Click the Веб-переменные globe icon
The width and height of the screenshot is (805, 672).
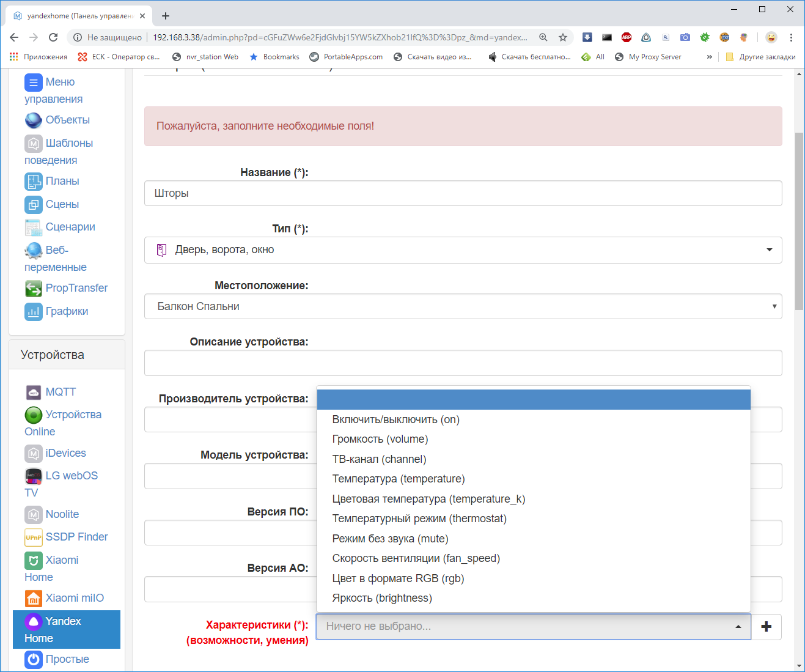click(34, 250)
